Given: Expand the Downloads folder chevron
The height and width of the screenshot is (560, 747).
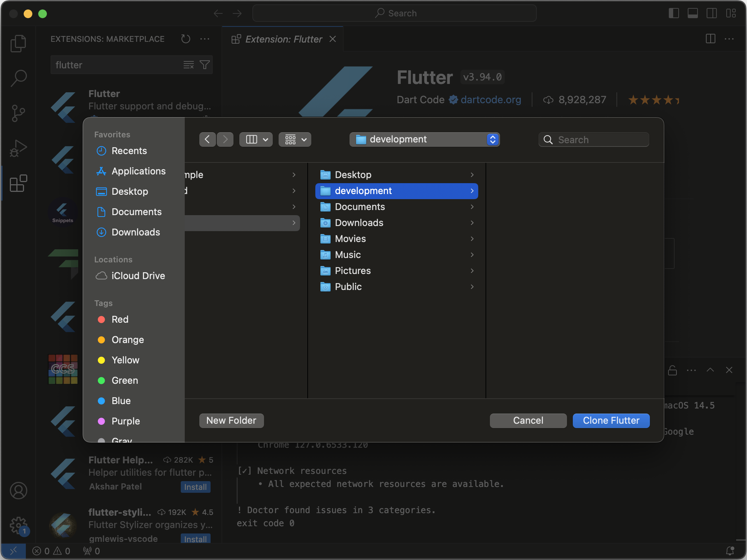Looking at the screenshot, I should click(472, 223).
